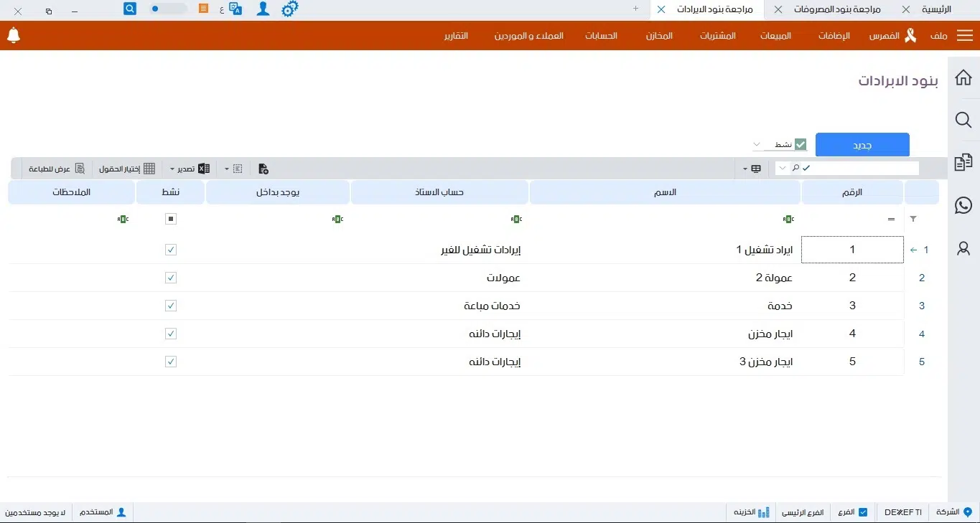The height and width of the screenshot is (523, 980).
Task: Open record 2 عمولة via its row link
Action: click(921, 278)
